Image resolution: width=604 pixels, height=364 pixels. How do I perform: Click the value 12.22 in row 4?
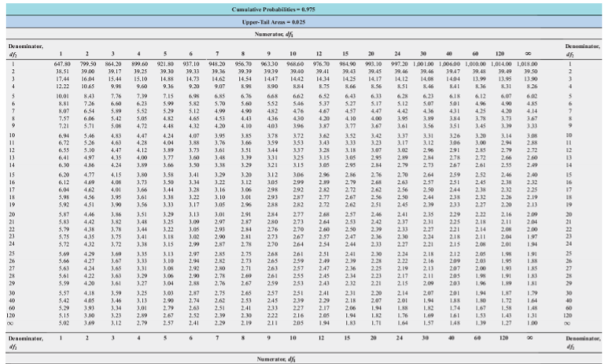[64, 86]
